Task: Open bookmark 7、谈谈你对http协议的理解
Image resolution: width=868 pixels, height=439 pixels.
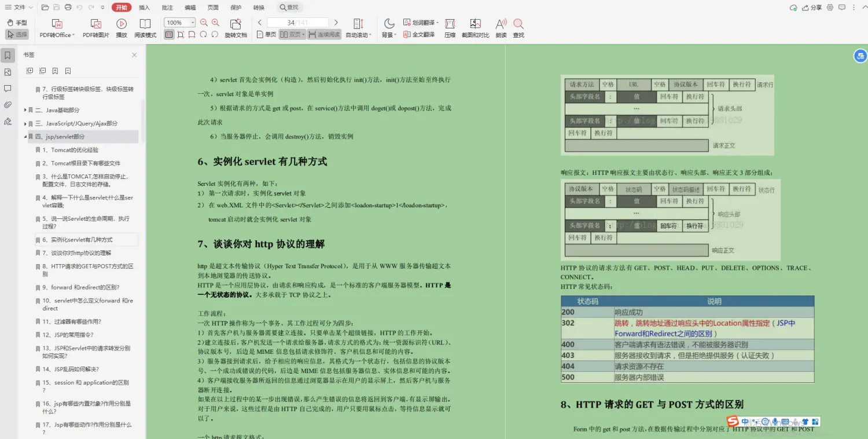Action: pyautogui.click(x=77, y=253)
